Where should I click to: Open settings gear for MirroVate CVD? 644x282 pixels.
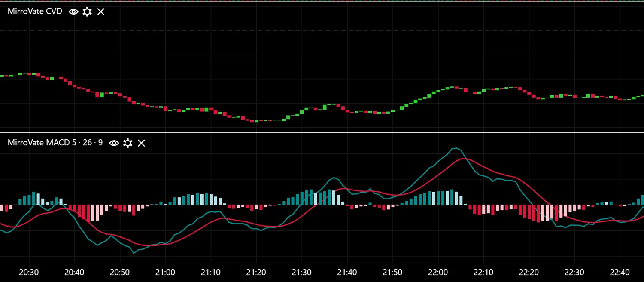tap(87, 12)
